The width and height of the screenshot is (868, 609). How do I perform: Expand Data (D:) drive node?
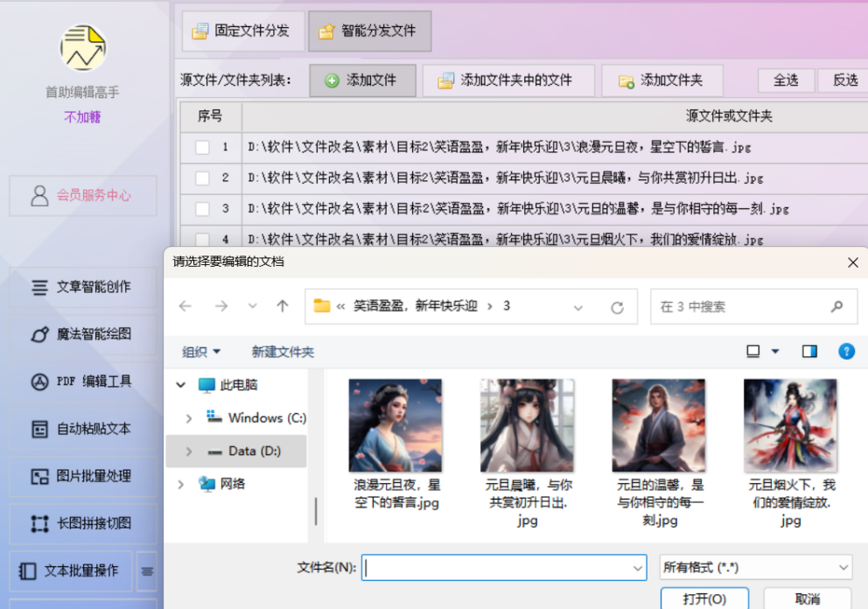click(x=189, y=451)
